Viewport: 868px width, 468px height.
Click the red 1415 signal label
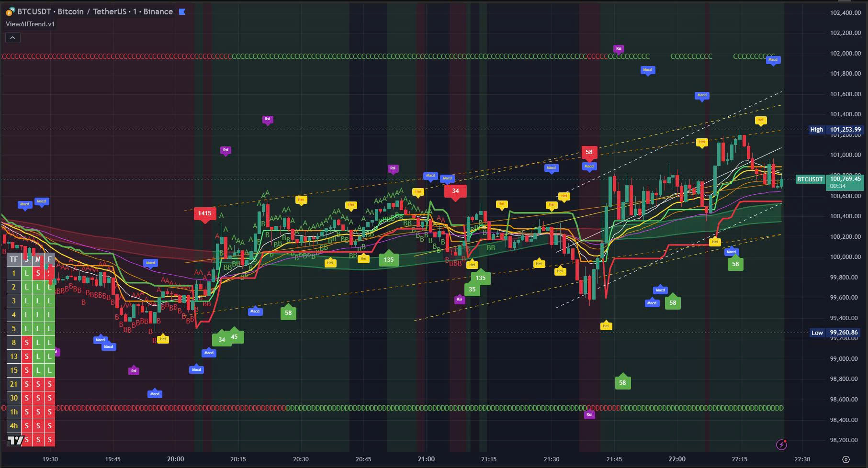point(204,214)
